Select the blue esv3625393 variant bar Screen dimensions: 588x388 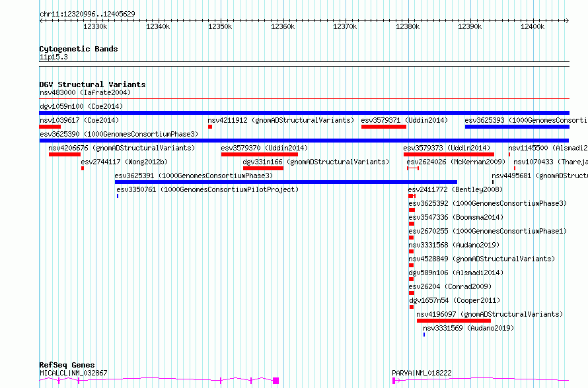tap(517, 127)
